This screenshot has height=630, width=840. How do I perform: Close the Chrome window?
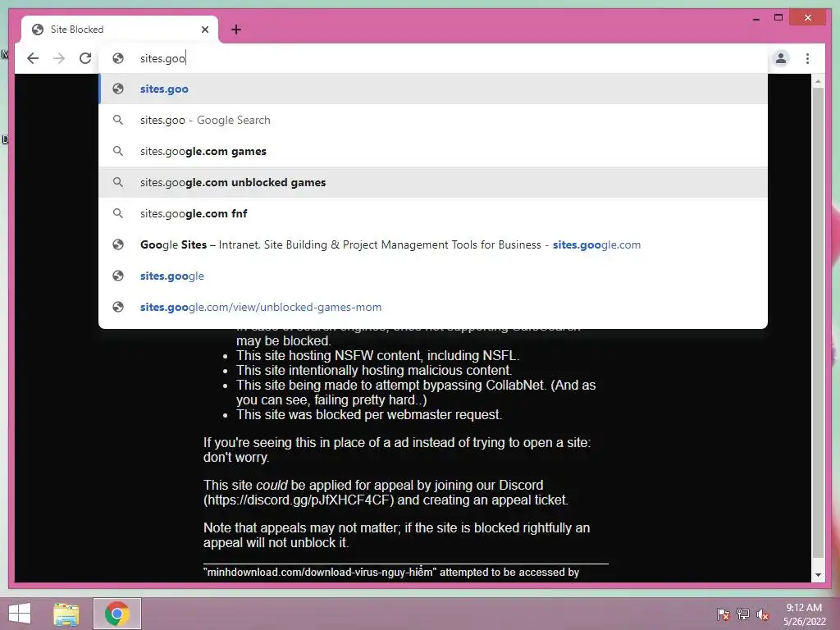(x=808, y=18)
